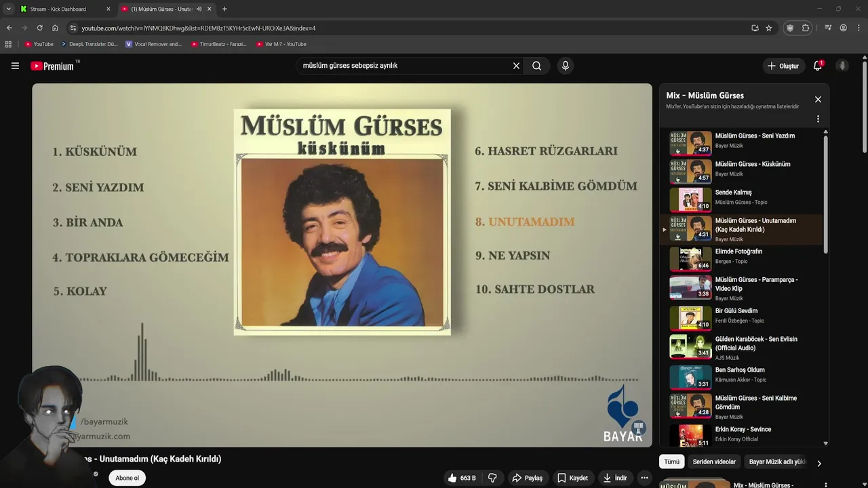
Task: Share the video via Paylaş
Action: pyautogui.click(x=527, y=478)
